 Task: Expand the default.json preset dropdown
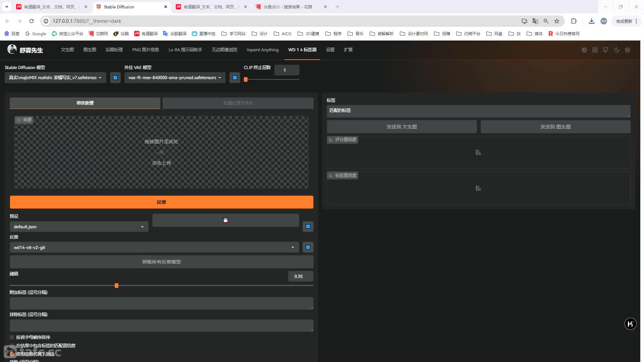click(x=79, y=227)
